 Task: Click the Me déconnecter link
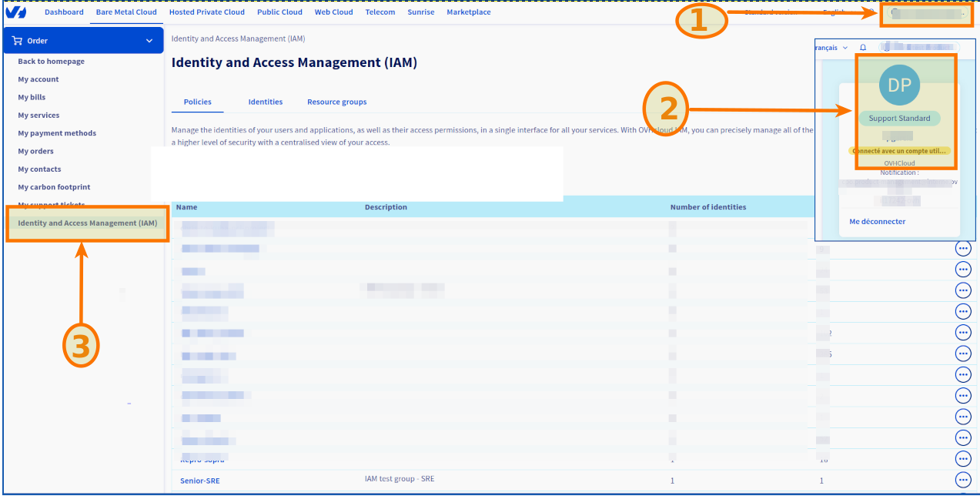click(877, 222)
